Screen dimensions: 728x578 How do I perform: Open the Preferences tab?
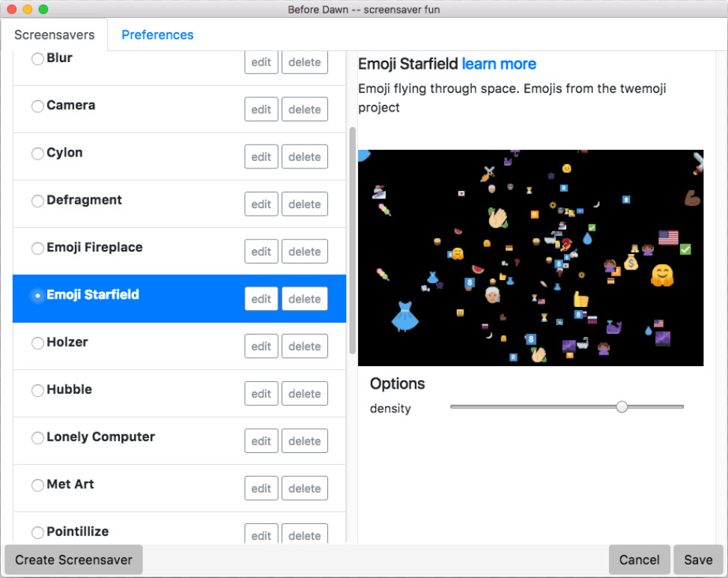click(157, 35)
